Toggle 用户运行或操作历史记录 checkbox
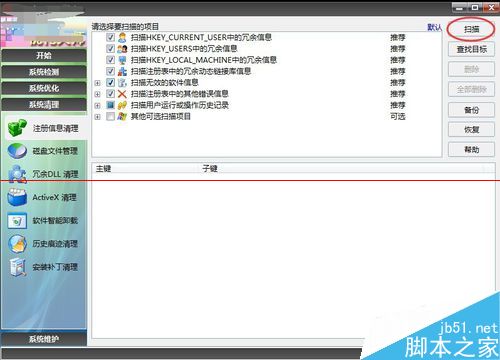 click(110, 105)
